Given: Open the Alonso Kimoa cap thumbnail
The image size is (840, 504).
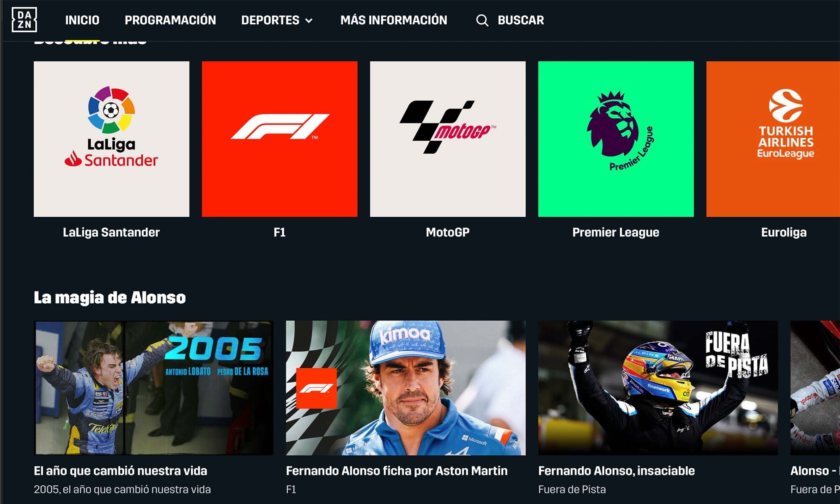Looking at the screenshot, I should point(406,388).
